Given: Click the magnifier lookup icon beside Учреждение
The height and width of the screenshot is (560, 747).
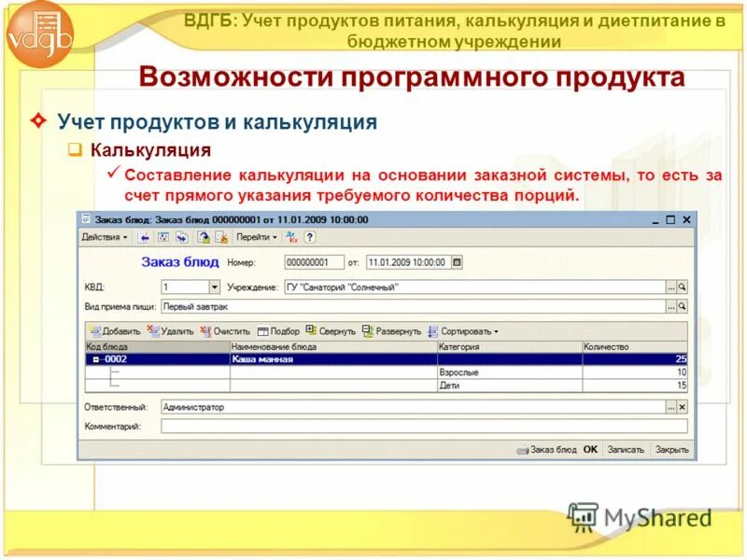Looking at the screenshot, I should point(681,286).
